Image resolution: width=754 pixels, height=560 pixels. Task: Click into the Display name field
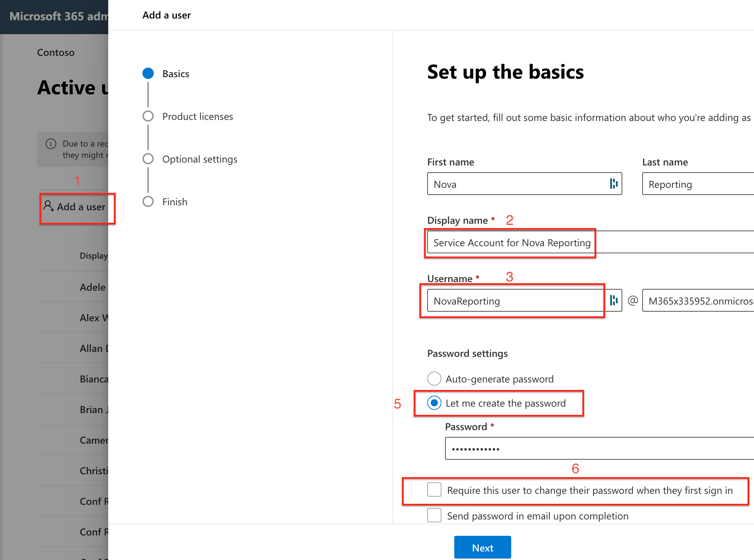pyautogui.click(x=591, y=242)
